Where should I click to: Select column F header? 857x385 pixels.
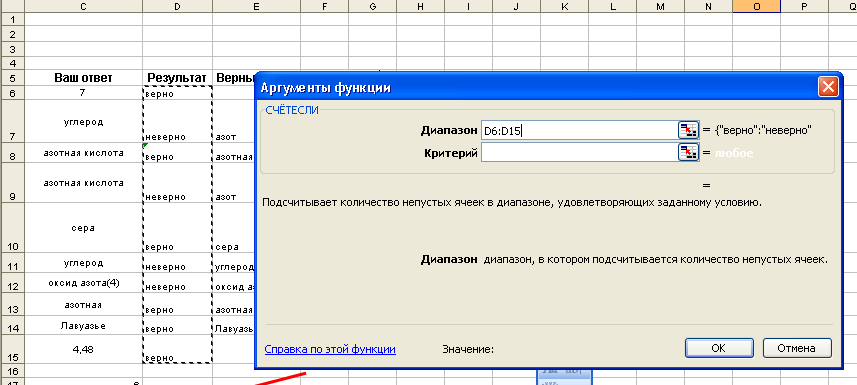pos(325,6)
